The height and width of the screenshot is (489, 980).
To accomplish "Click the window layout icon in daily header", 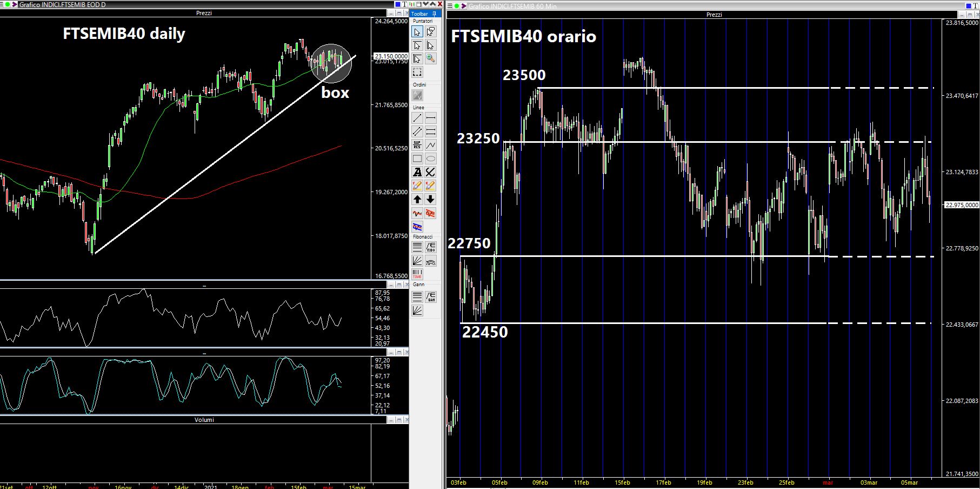I will pos(420,4).
